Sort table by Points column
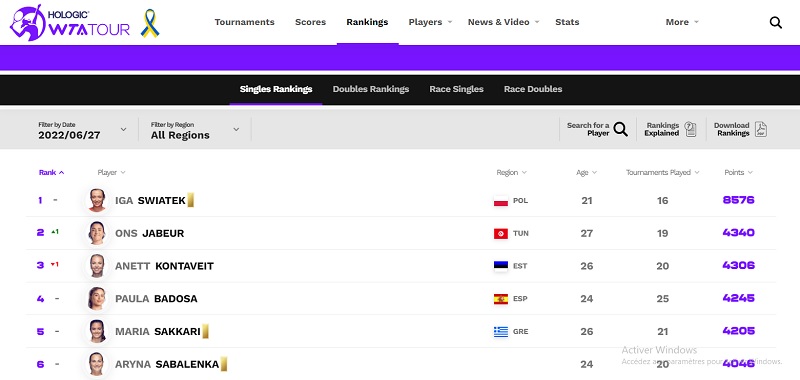Viewport: 800px width, 380px height. coord(738,172)
